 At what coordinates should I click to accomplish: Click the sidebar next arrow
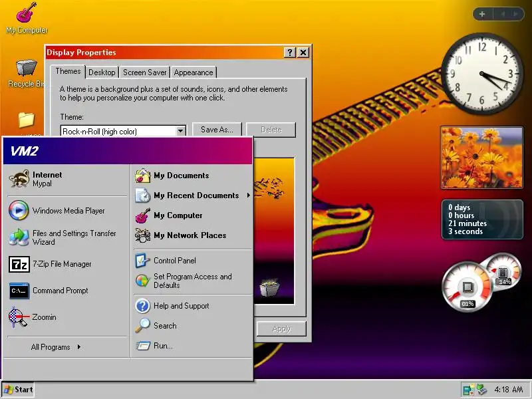click(515, 14)
